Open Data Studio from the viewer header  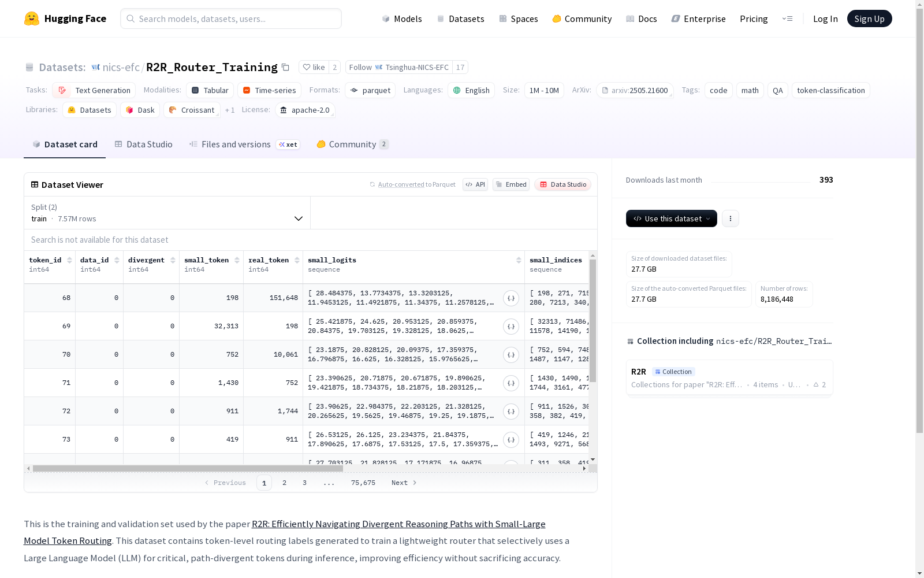pyautogui.click(x=562, y=184)
